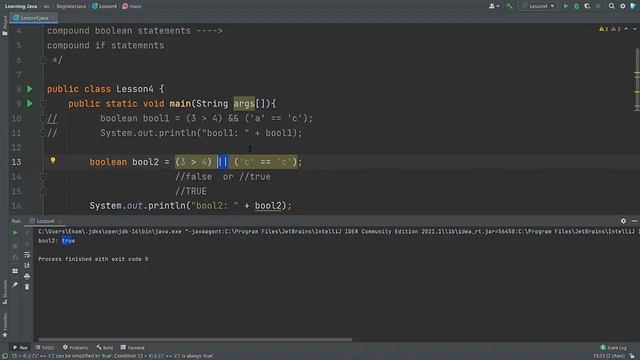Viewport: 640px width, 360px height.
Task: Clear all Run console output with the trash icon
Action: tap(27, 287)
